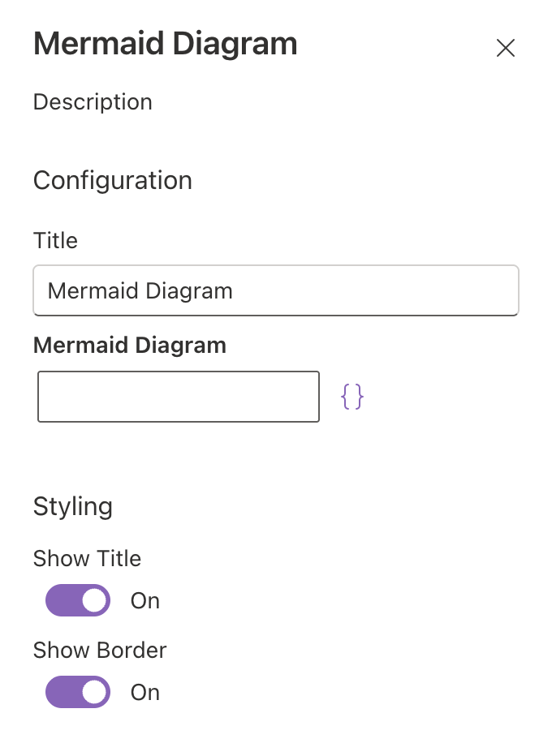
Task: Click the Title field label
Action: [x=55, y=241]
